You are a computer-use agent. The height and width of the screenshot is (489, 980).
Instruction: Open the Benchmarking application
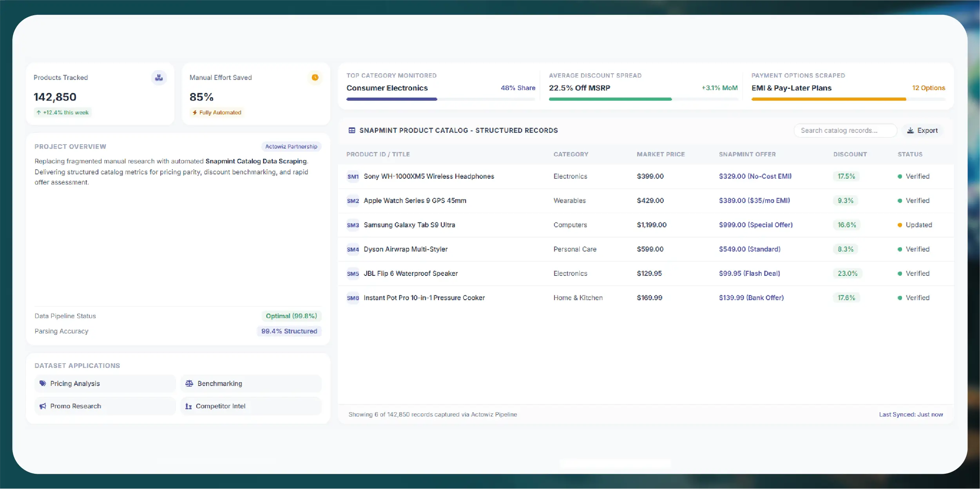[x=251, y=384]
